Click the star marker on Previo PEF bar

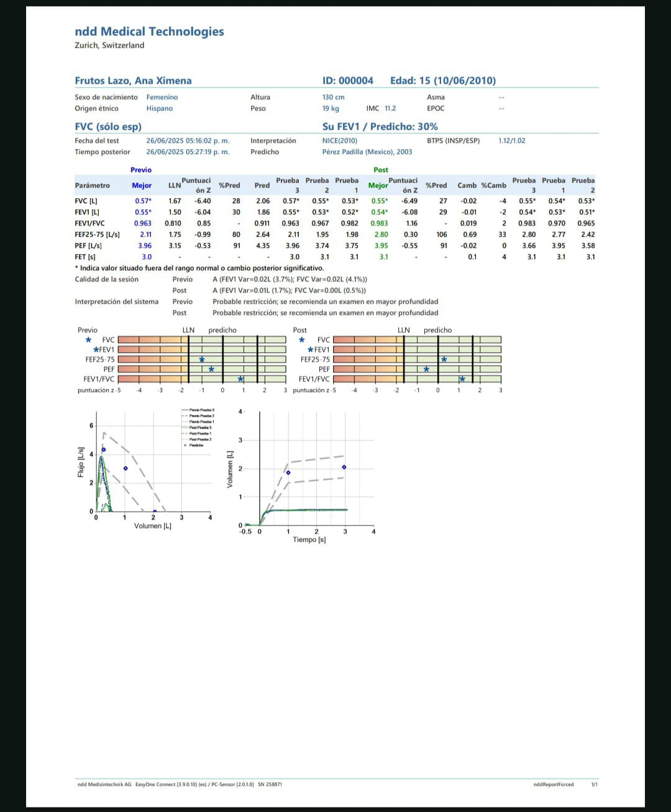pyautogui.click(x=211, y=369)
